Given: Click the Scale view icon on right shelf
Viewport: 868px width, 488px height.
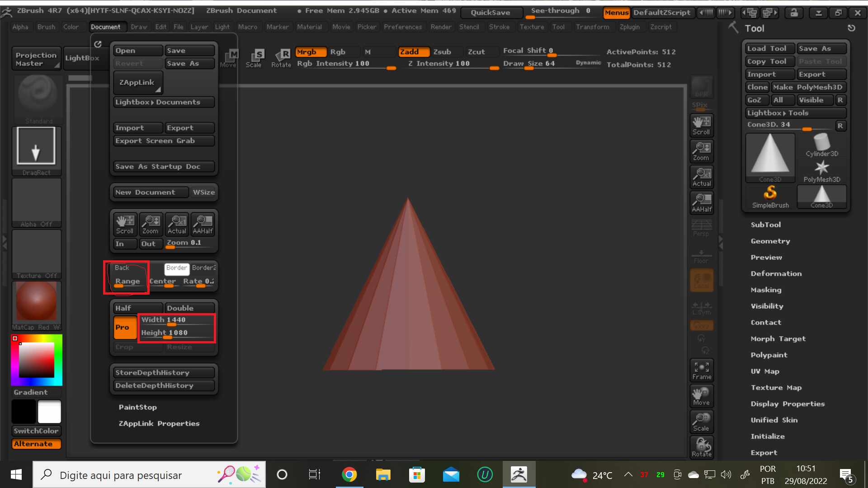Looking at the screenshot, I should 702,422.
